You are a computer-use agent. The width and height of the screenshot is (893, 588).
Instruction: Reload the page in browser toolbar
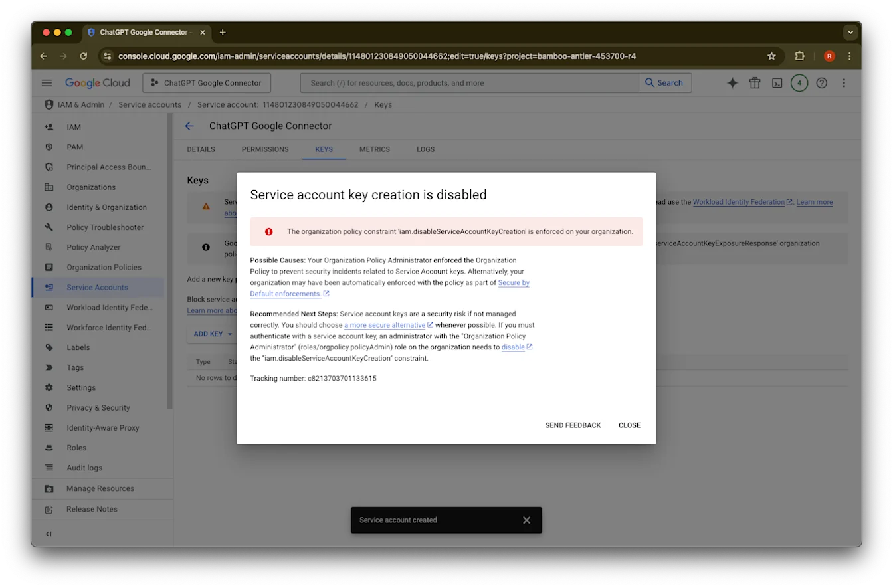point(84,56)
